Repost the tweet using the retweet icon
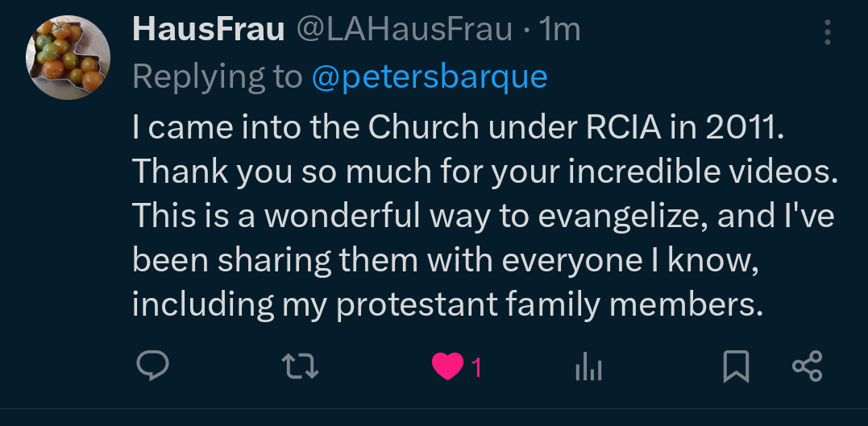Screen dimensions: 868x426 302,366
